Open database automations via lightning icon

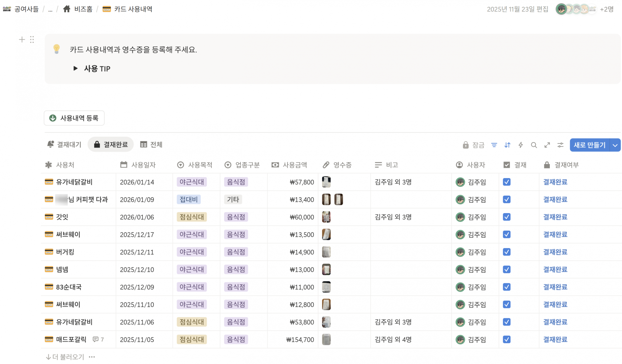click(x=521, y=145)
